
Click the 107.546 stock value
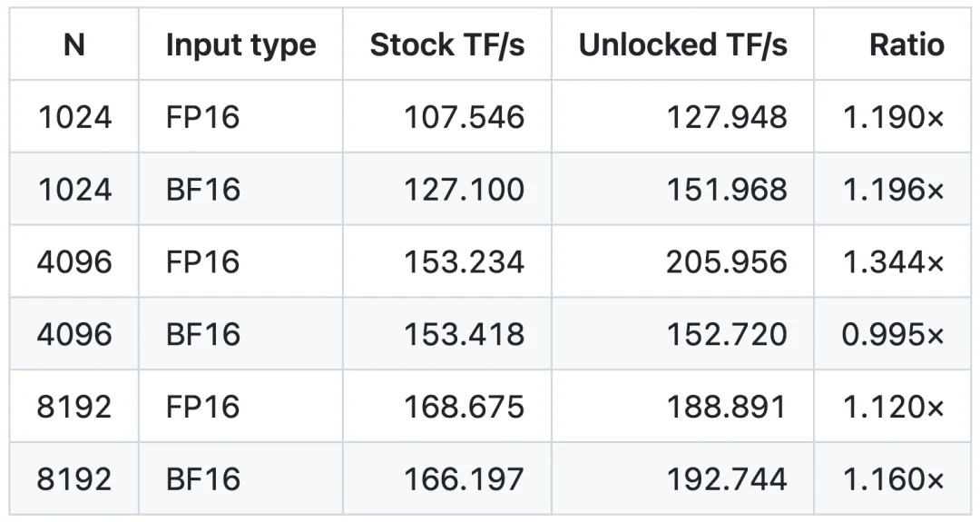[464, 117]
